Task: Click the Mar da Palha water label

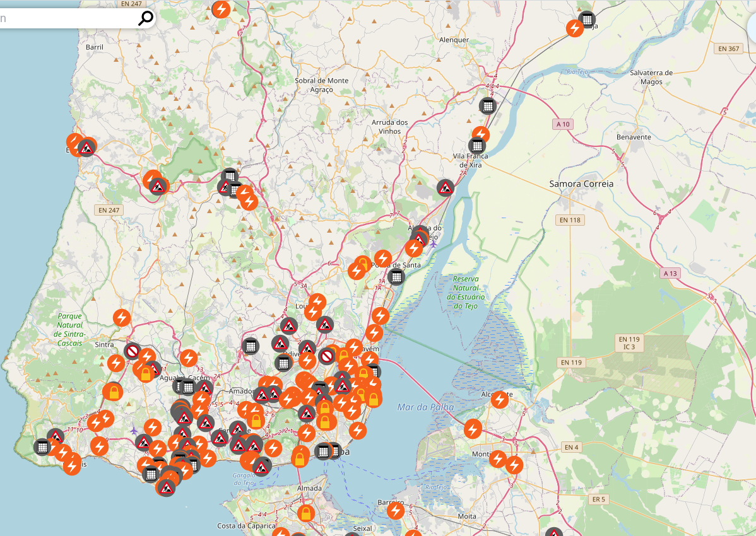Action: pyautogui.click(x=426, y=407)
